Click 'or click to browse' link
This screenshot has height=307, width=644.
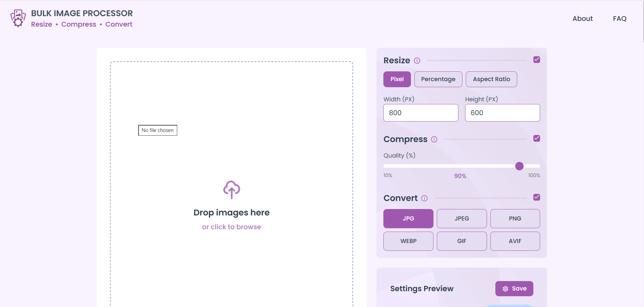coord(231,227)
